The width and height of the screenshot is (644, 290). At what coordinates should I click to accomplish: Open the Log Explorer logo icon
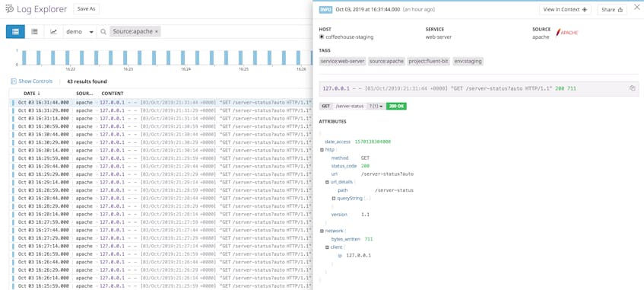tap(9, 9)
